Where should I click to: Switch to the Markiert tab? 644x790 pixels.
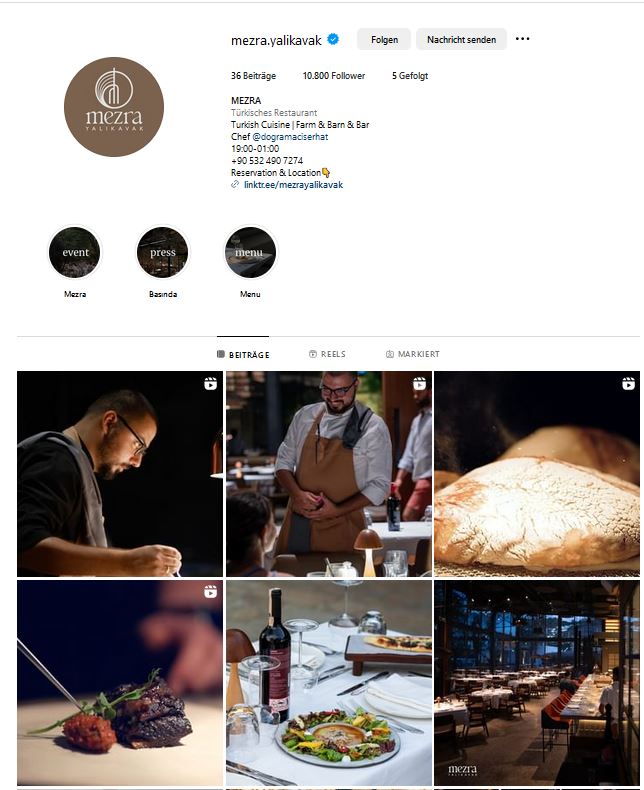click(412, 354)
